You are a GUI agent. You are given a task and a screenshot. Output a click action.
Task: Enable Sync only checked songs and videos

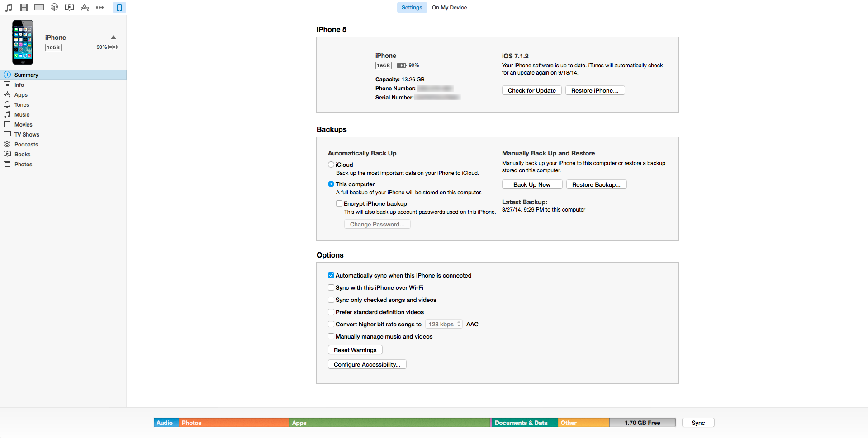pos(331,300)
